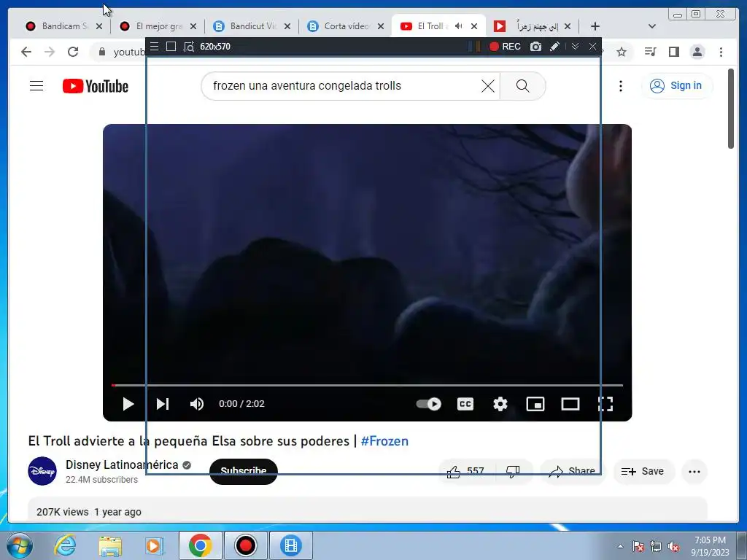Toggle the autoplay switch
Screen dimensions: 747x560
click(x=429, y=404)
